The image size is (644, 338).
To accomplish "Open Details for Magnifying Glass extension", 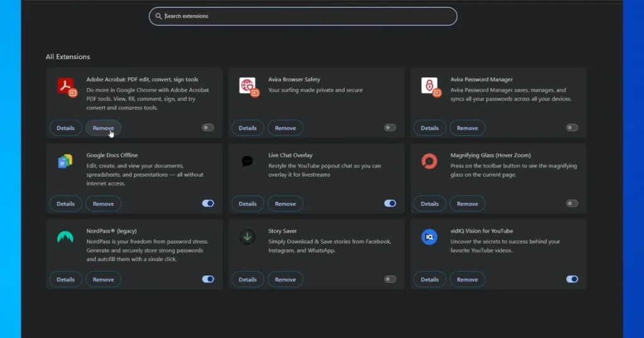I will click(430, 204).
